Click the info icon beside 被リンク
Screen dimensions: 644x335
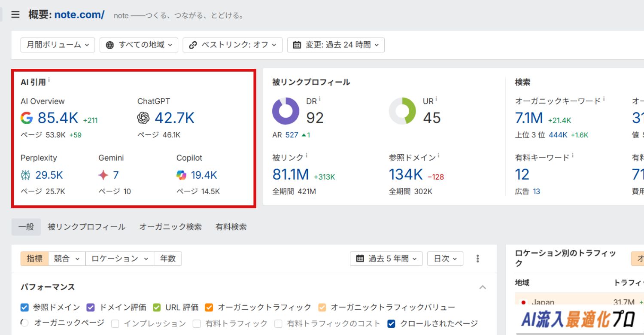click(307, 155)
